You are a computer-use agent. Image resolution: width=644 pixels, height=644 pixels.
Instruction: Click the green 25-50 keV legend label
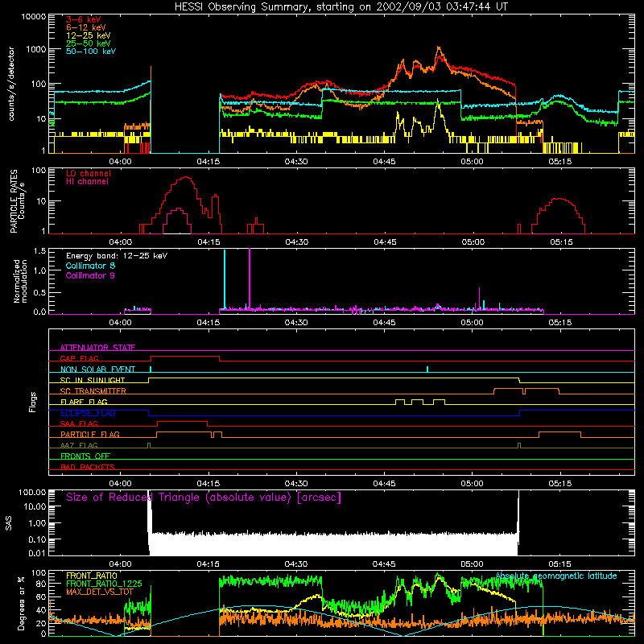[x=89, y=43]
